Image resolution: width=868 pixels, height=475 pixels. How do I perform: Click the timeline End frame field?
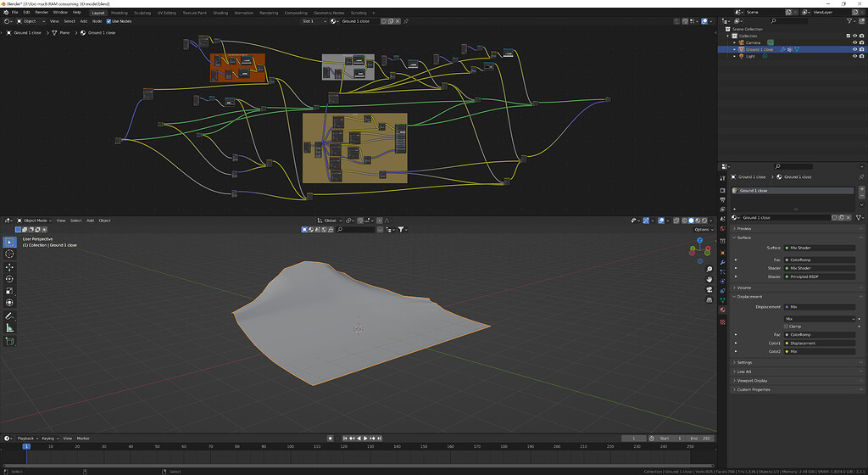click(x=699, y=439)
